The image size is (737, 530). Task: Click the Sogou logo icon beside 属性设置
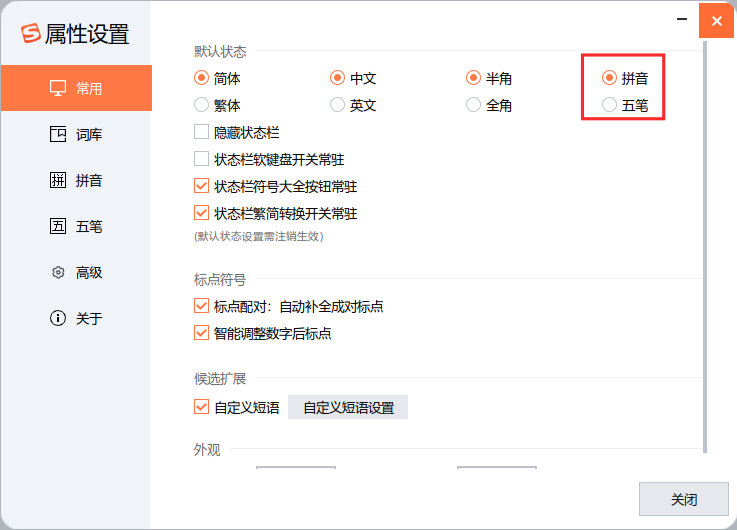[x=31, y=33]
